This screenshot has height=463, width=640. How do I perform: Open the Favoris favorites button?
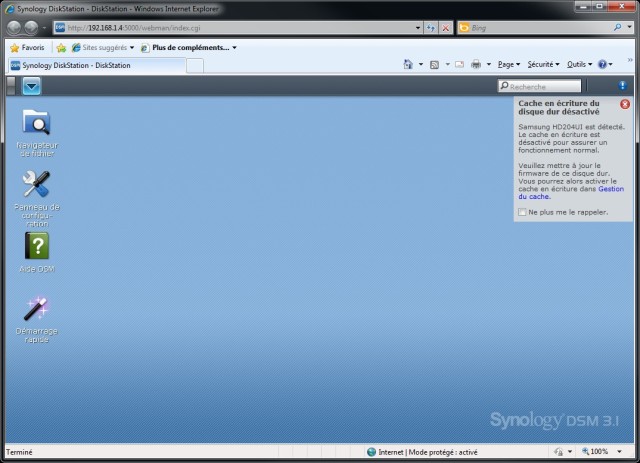click(x=27, y=47)
